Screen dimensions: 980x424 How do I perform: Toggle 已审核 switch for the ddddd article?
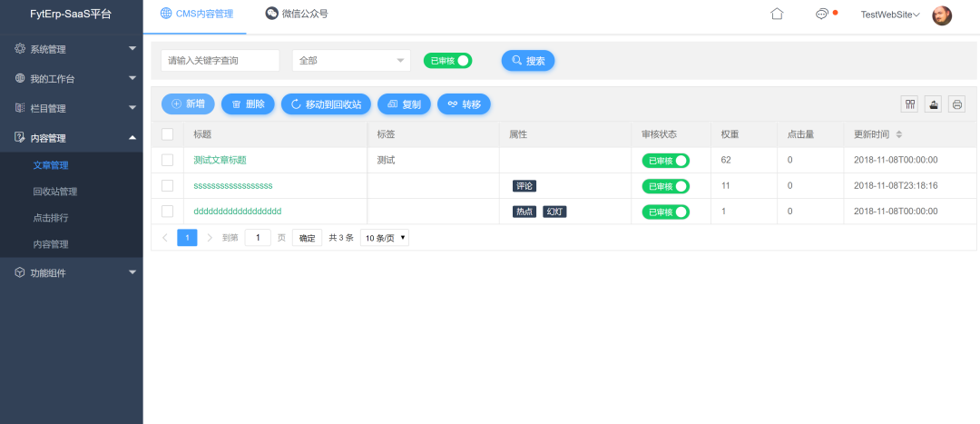coord(665,212)
